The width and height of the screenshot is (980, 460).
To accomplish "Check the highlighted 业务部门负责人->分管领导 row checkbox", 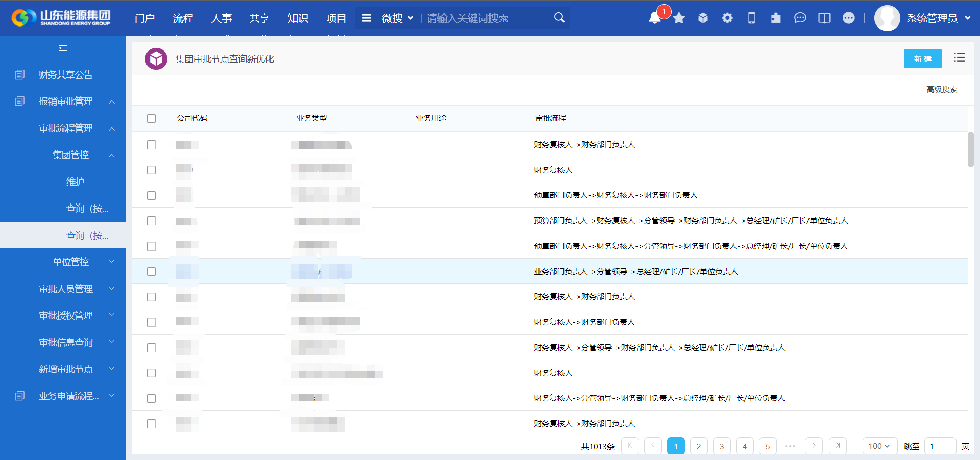I will pos(151,271).
